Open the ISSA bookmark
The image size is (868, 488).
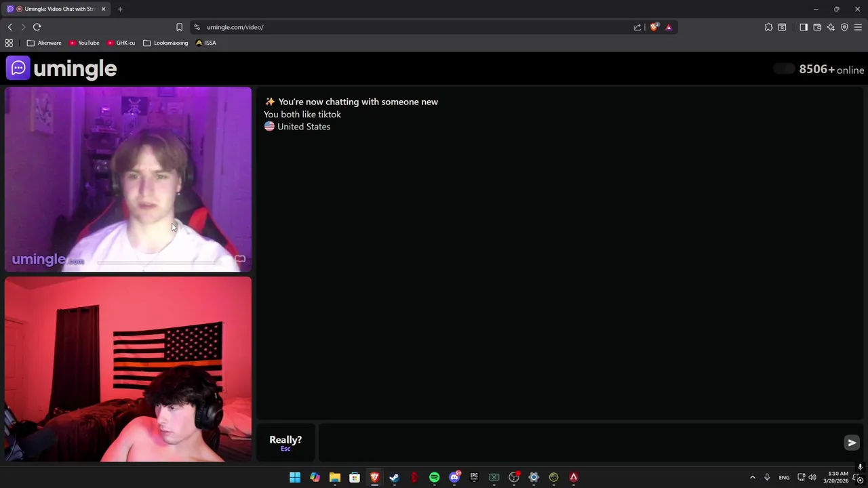point(205,43)
